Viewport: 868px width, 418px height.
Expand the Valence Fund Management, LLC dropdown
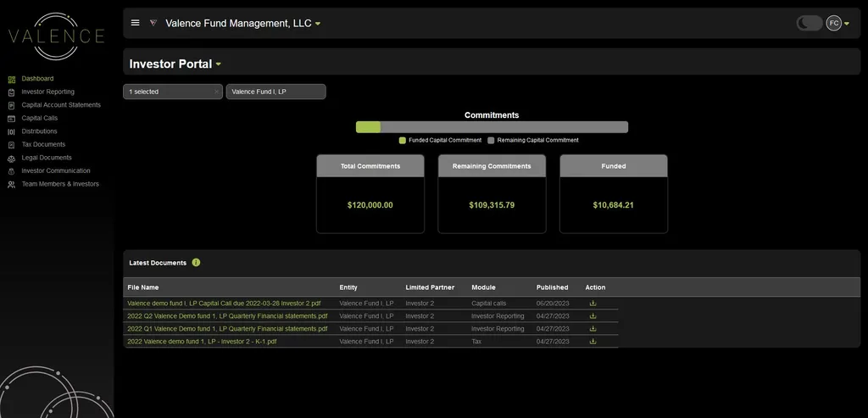[x=318, y=24]
